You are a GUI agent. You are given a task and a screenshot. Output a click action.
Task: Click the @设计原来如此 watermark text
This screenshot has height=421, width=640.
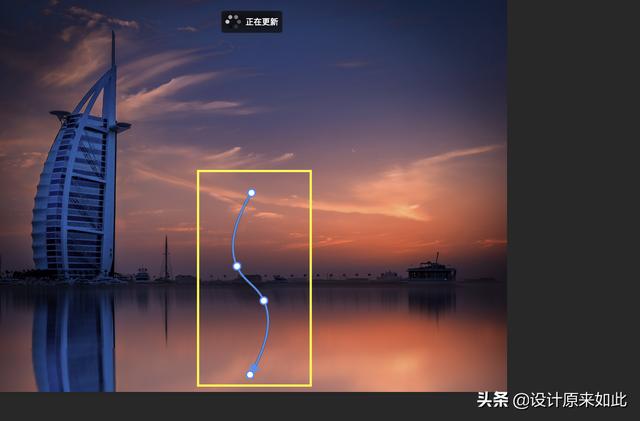point(570,400)
